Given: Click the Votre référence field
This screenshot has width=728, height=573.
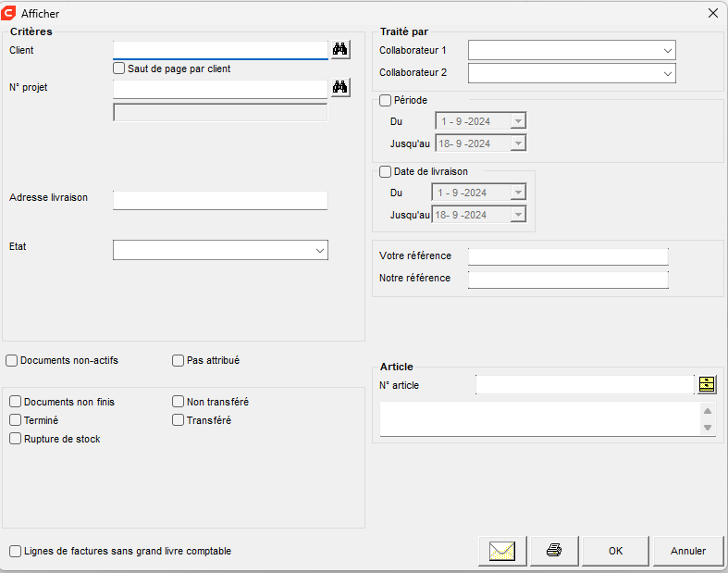Looking at the screenshot, I should click(568, 256).
